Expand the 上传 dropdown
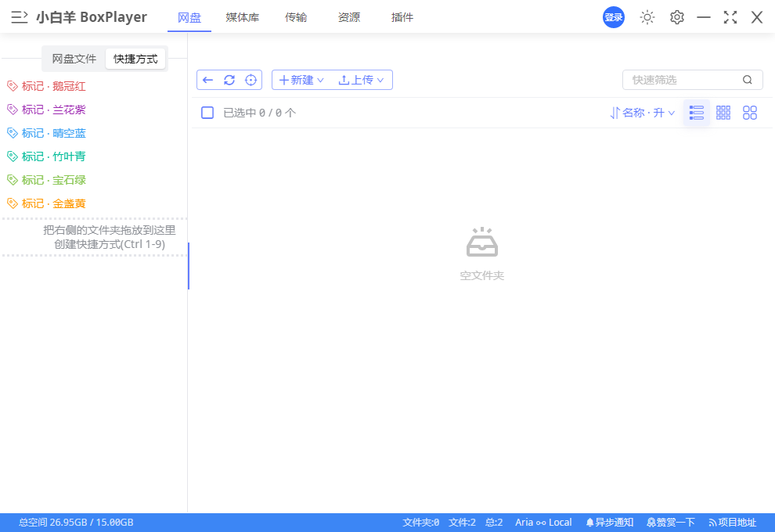 click(x=362, y=79)
